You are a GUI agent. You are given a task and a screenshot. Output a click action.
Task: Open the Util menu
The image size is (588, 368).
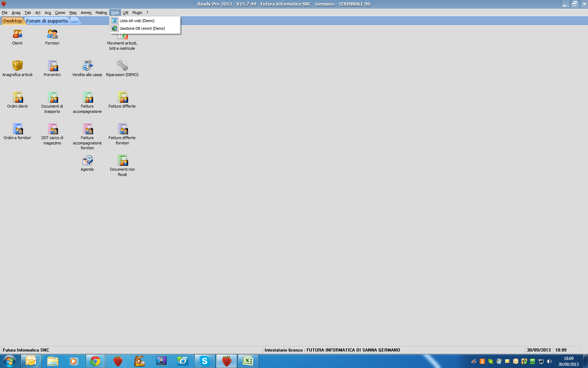pos(125,13)
